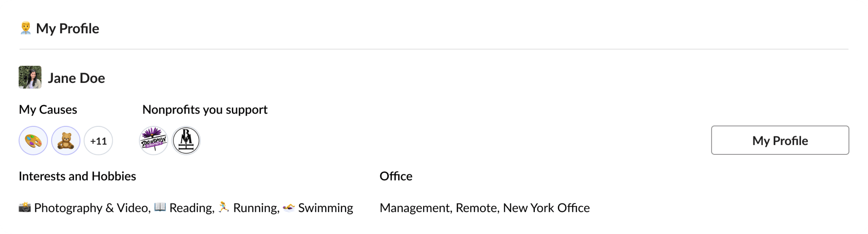
Task: Open Jane Doe's profile photo
Action: pos(30,78)
